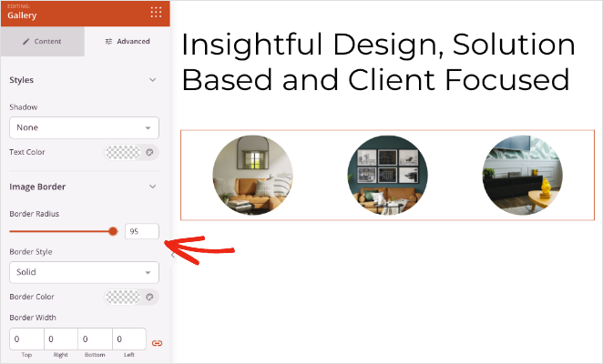Click the Top border width field
603x364 pixels.
pos(27,339)
